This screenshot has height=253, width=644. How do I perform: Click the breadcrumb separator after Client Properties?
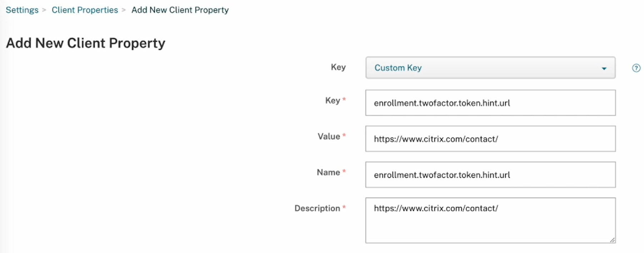pos(124,10)
